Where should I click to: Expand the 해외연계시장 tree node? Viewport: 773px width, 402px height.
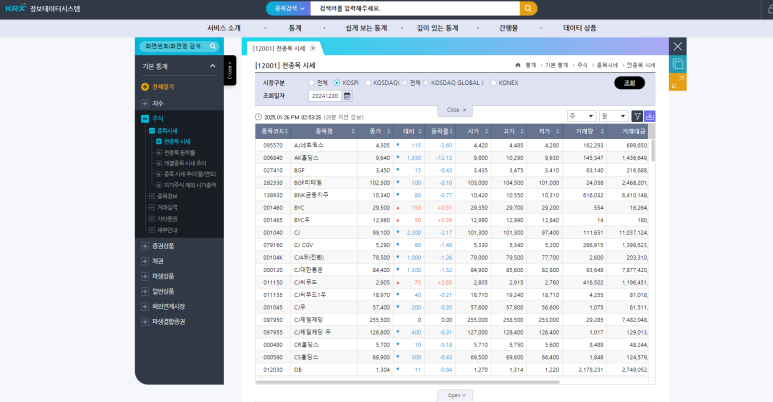pos(145,306)
